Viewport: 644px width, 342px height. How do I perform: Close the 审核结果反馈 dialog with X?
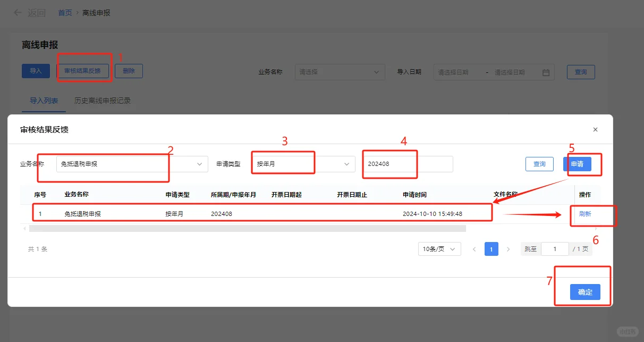595,129
